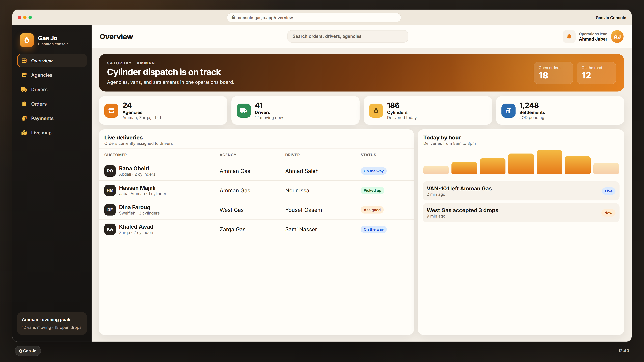Click the RO customer avatar
Image resolution: width=644 pixels, height=362 pixels.
(x=110, y=171)
